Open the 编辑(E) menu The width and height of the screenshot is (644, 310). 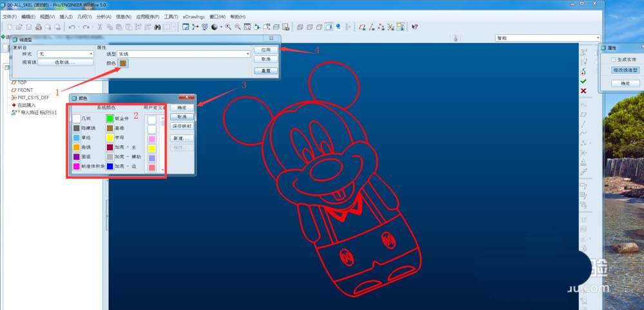click(x=28, y=17)
